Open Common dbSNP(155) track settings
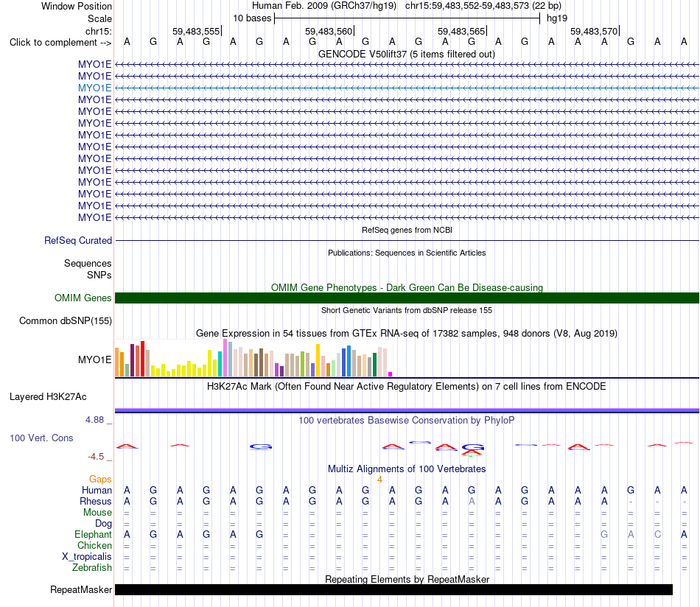700x607 pixels. click(x=65, y=320)
